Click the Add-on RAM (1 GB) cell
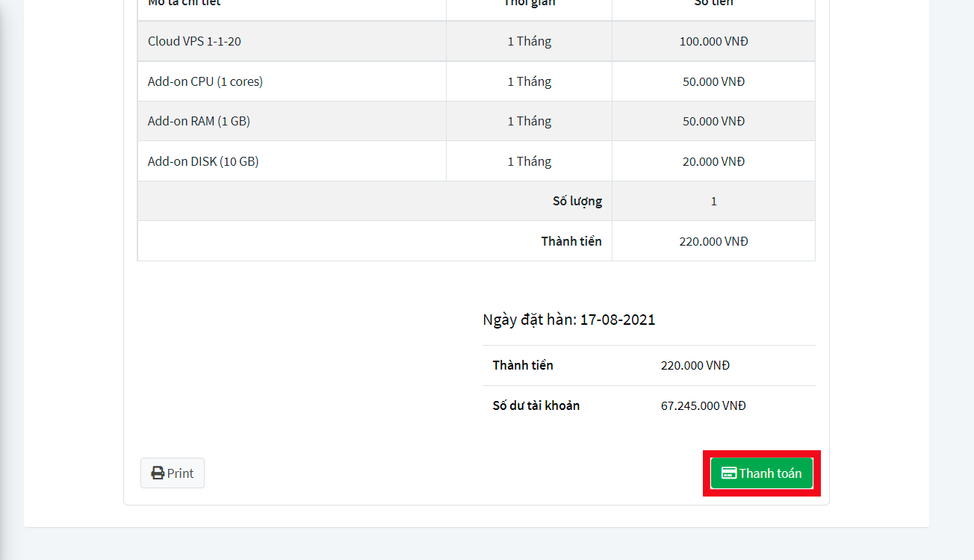974x560 pixels. tap(199, 121)
